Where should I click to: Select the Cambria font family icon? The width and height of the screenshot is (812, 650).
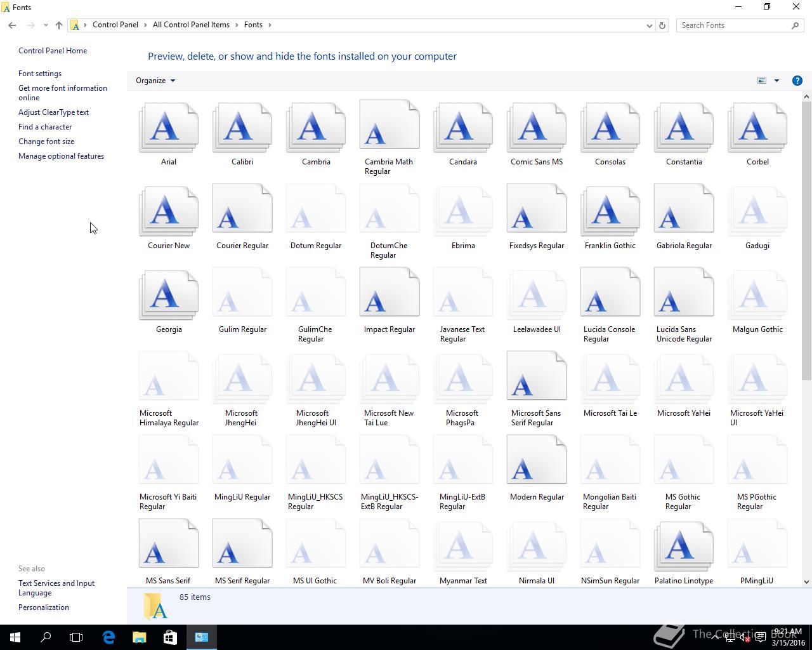[315, 127]
